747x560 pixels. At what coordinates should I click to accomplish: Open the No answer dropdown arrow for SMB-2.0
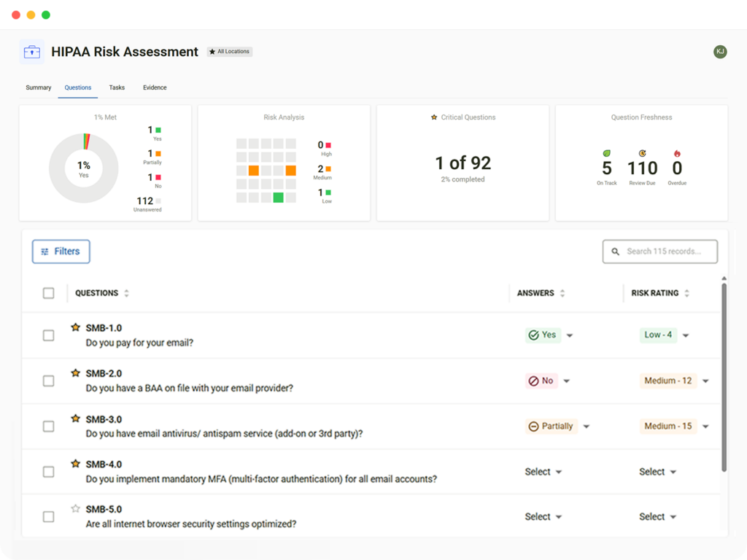click(x=566, y=381)
